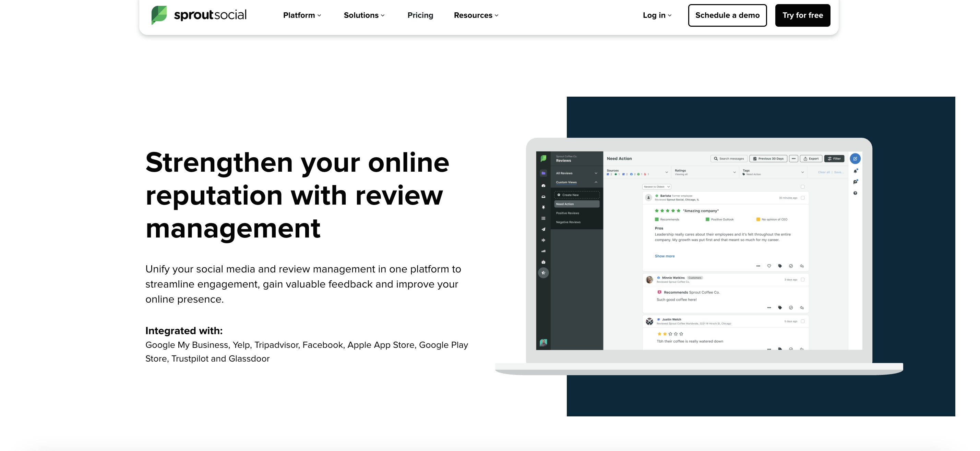
Task: Check the checkbox on Barista's review
Action: (x=803, y=198)
